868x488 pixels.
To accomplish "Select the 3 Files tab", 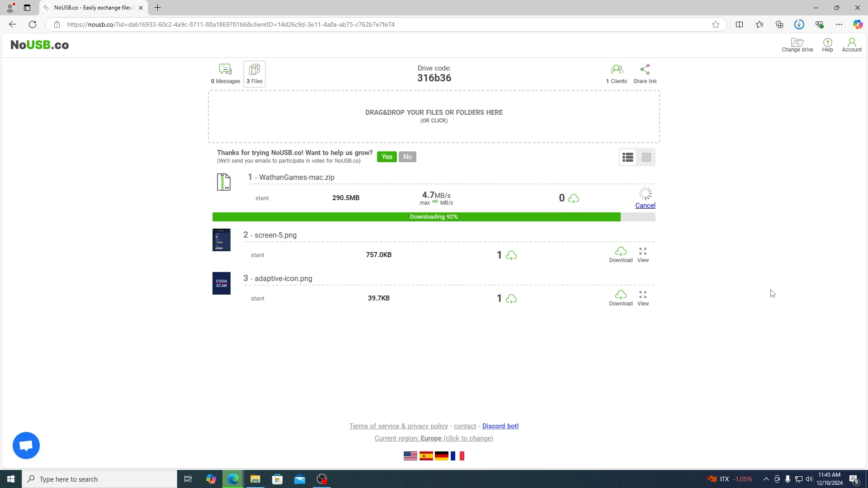I will pos(255,73).
